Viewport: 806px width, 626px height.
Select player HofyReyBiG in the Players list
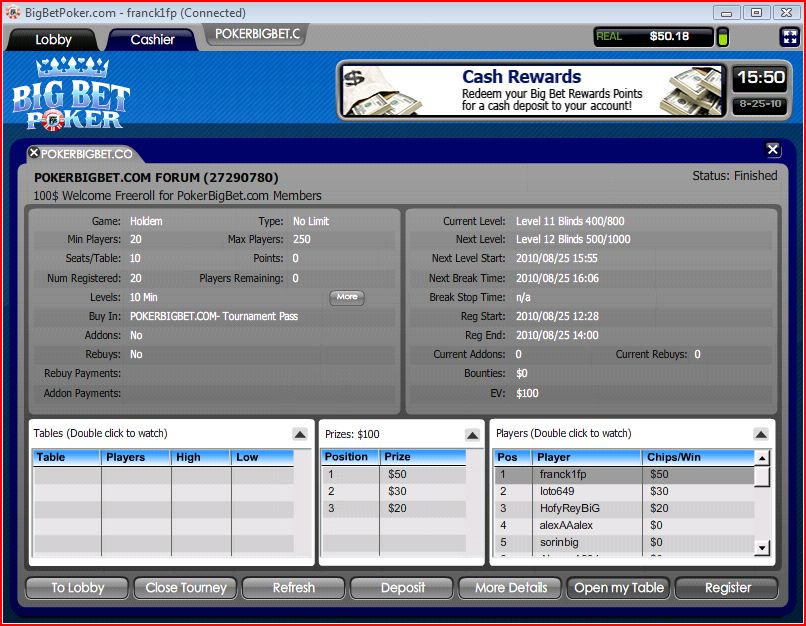624,508
